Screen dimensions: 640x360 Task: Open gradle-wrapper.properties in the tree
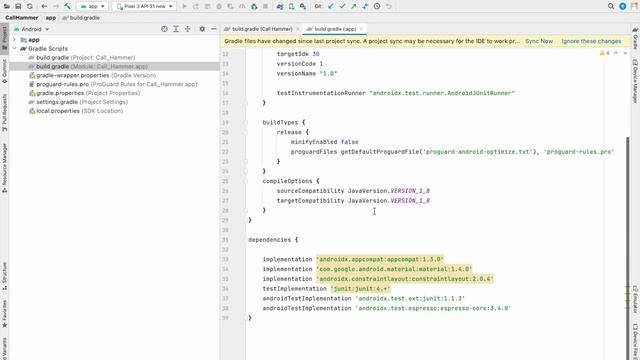tap(92, 76)
